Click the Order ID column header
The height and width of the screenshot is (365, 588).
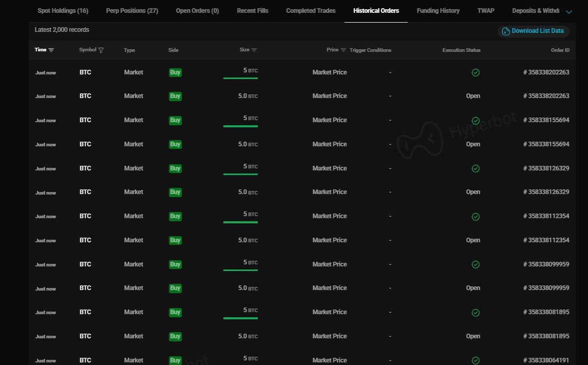(560, 50)
